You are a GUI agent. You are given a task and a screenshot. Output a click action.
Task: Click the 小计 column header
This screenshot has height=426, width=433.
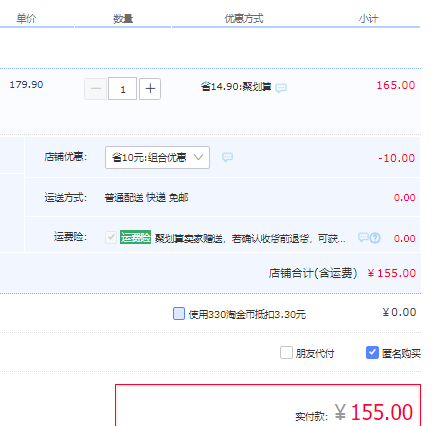pos(369,19)
